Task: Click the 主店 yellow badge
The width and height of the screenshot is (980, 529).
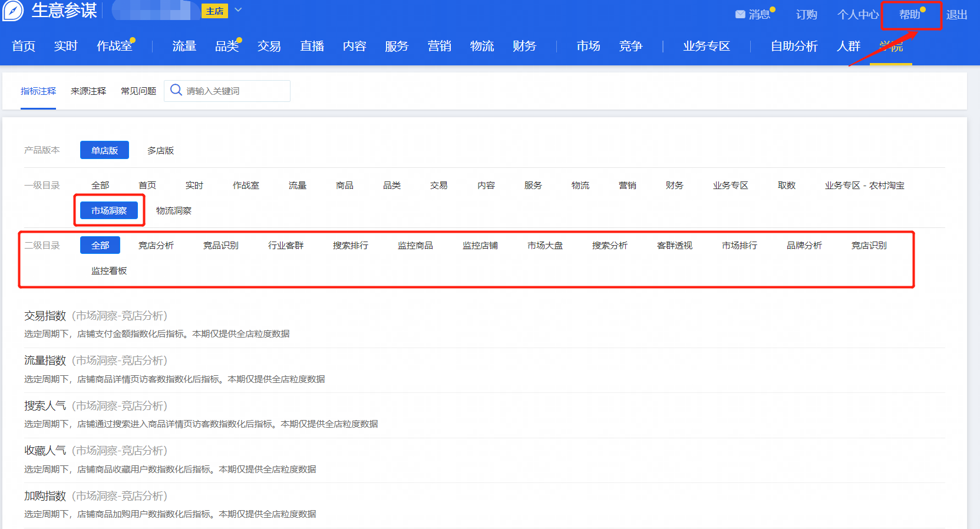Action: pyautogui.click(x=215, y=11)
